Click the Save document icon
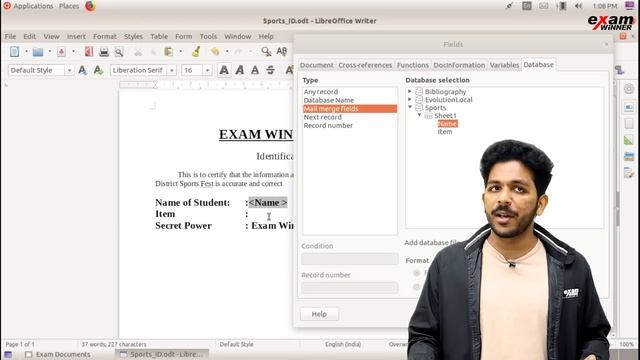This screenshot has width=640, height=360. 61,52
